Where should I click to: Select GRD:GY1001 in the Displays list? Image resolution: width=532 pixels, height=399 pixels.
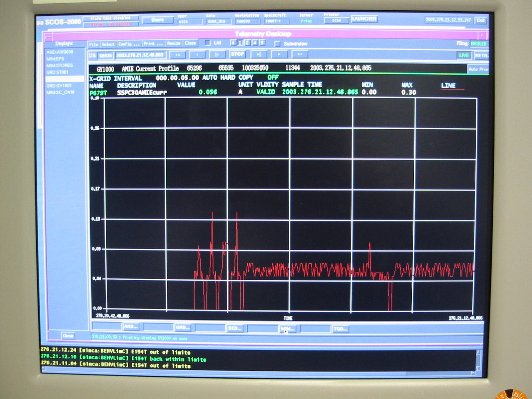click(59, 86)
